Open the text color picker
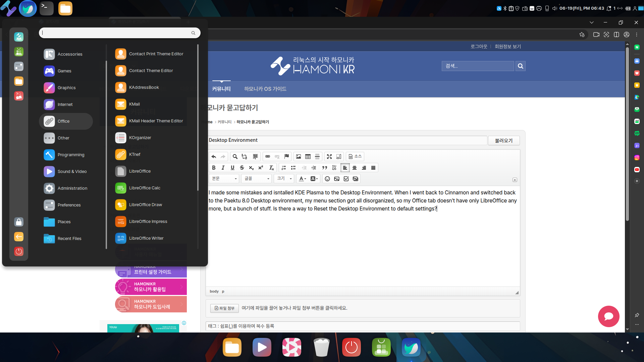 [303, 179]
